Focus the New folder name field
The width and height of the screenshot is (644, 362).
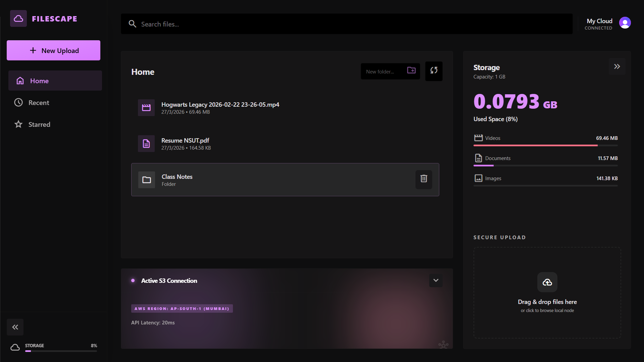(x=384, y=71)
